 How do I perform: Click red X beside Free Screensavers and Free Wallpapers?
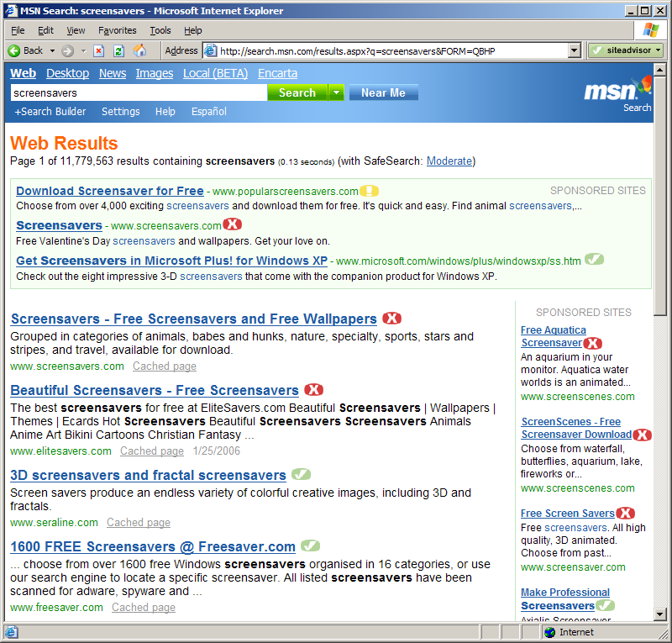click(x=391, y=319)
